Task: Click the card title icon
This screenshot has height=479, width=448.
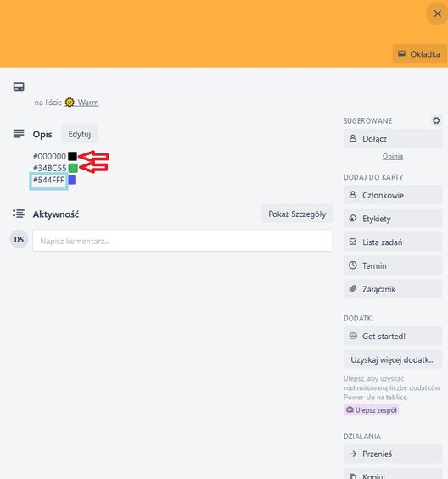Action: tap(19, 86)
